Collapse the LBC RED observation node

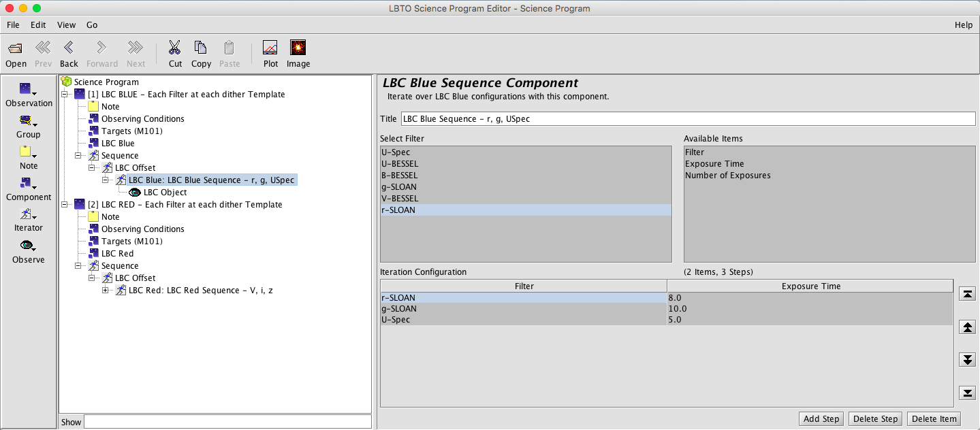click(x=65, y=205)
